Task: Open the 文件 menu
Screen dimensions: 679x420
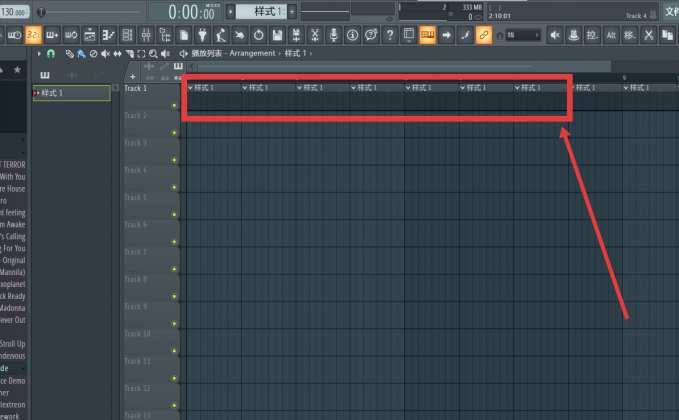Action: coord(671,11)
